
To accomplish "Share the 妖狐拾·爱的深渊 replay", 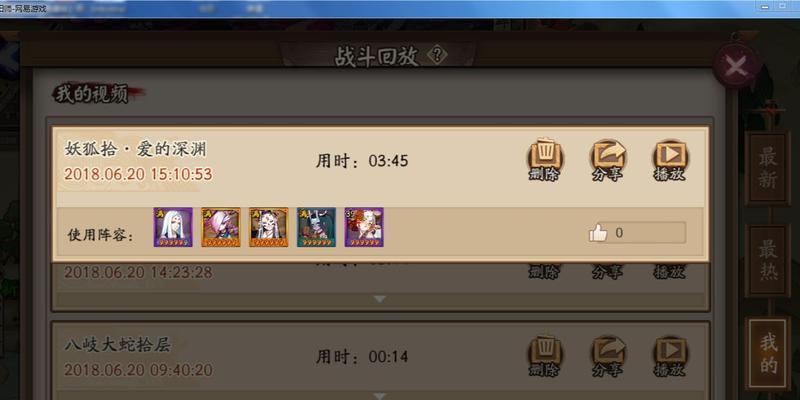I will [x=607, y=160].
